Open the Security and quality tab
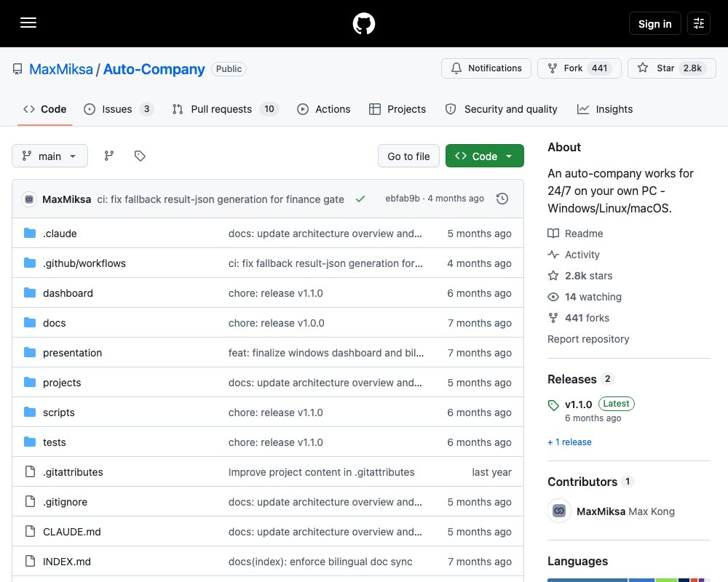728x582 pixels. click(x=501, y=109)
